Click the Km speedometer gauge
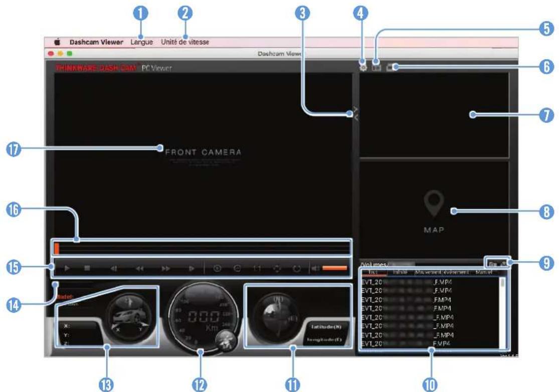 tap(203, 318)
